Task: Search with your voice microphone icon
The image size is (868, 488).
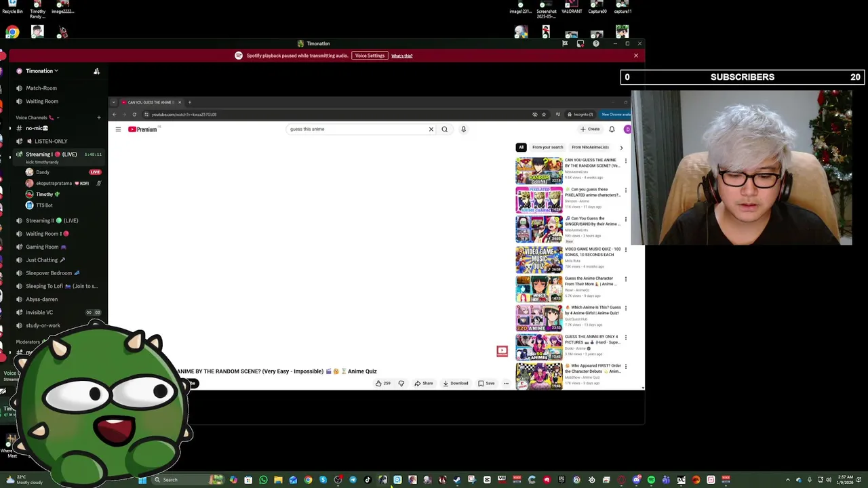Action: tap(464, 129)
